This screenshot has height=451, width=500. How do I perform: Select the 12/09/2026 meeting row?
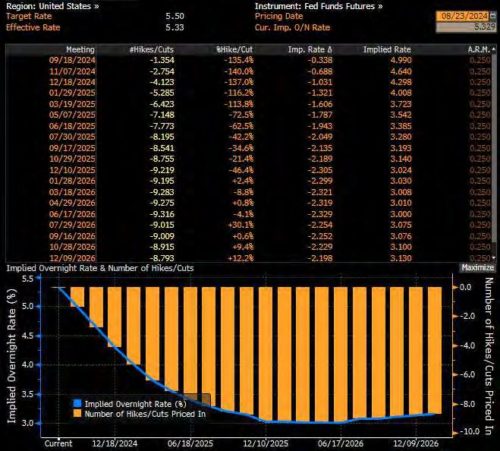point(248,258)
